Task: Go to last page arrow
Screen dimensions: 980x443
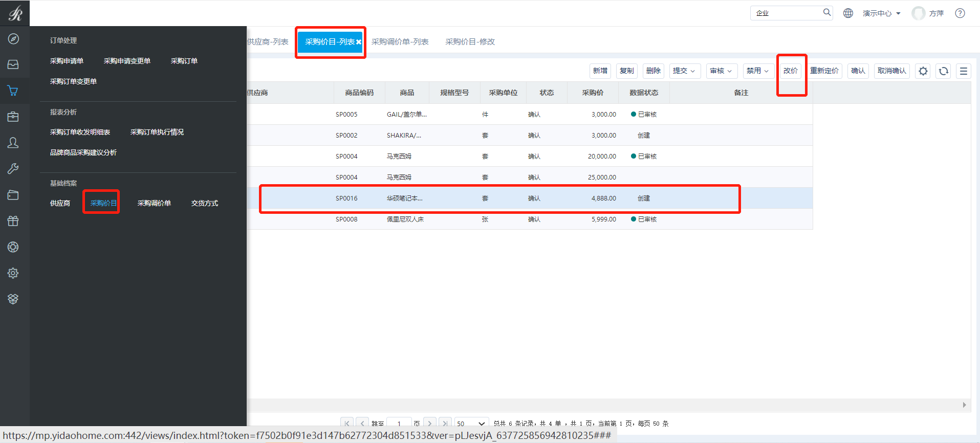Action: (445, 423)
